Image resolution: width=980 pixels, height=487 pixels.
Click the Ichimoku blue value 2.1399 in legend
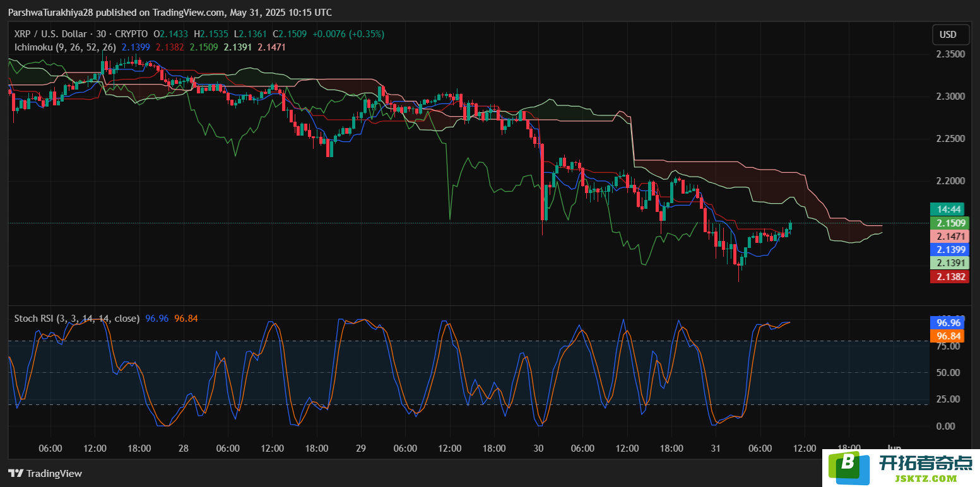click(x=136, y=47)
